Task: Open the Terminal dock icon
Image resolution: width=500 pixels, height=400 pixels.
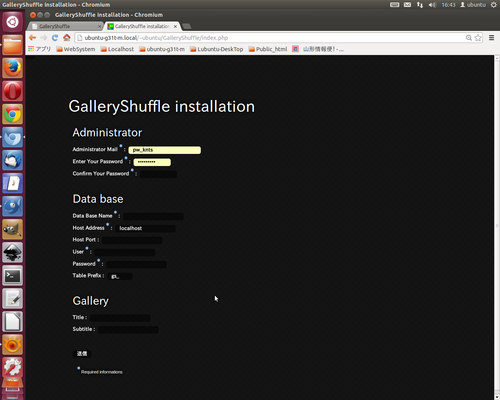Action: 13,275
